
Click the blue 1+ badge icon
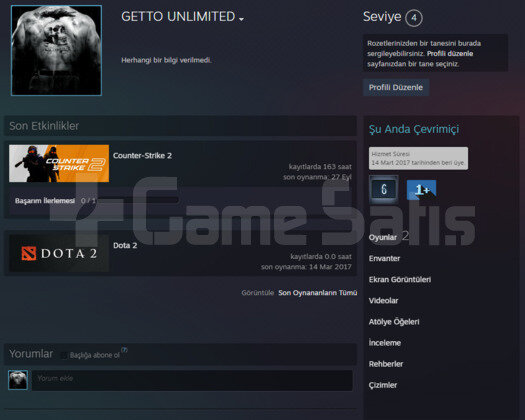click(422, 190)
